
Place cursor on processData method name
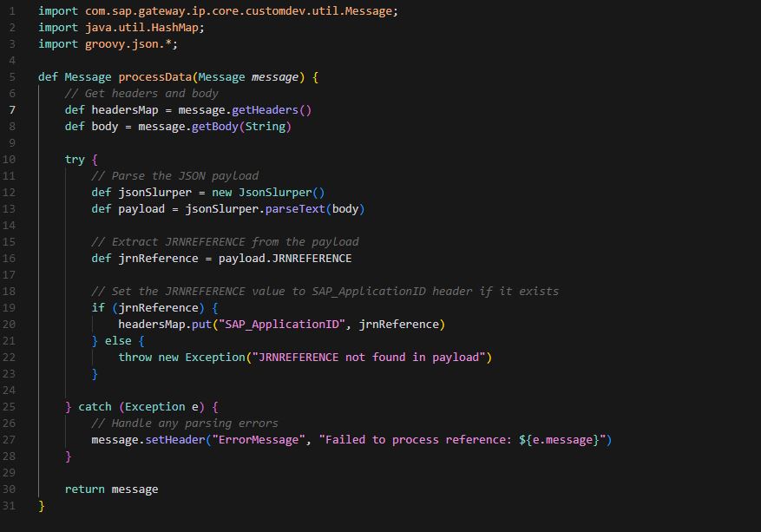[154, 76]
